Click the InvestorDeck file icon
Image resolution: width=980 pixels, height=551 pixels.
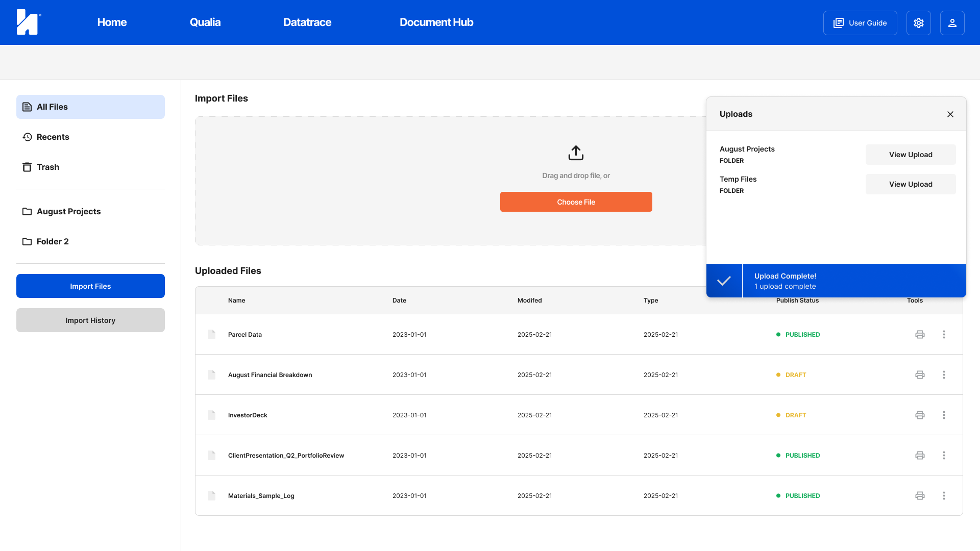point(211,415)
